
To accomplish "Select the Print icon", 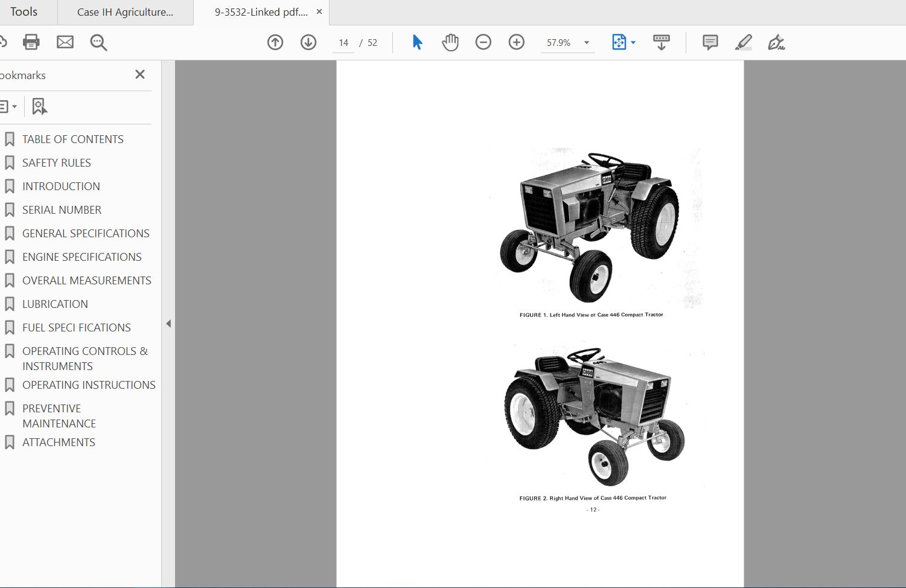I will [31, 42].
